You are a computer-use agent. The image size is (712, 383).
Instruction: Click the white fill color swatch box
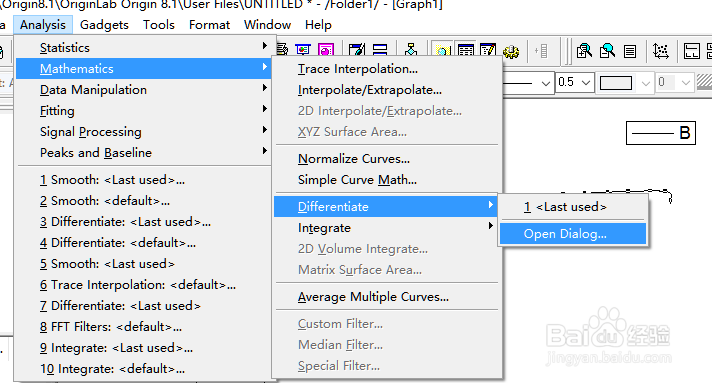[616, 83]
